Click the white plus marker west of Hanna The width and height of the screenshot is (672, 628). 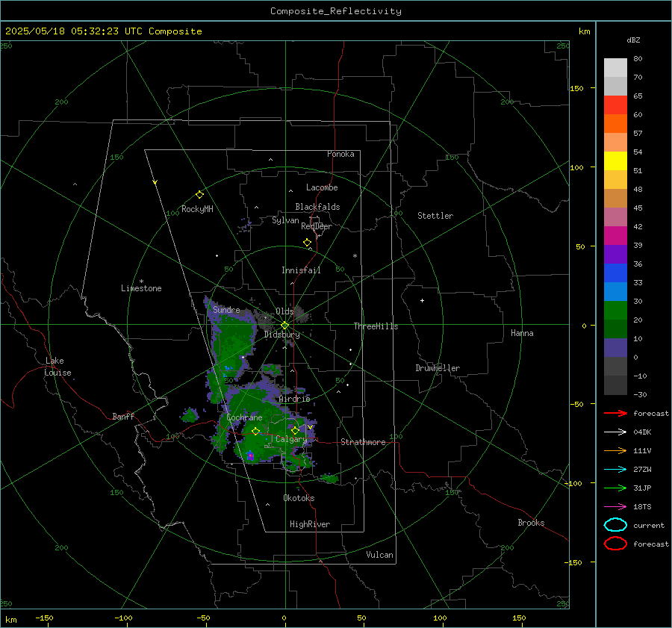422,300
